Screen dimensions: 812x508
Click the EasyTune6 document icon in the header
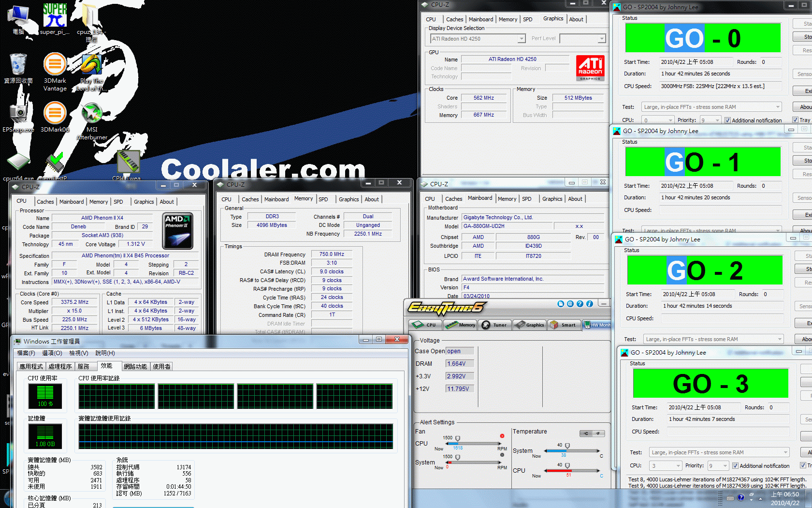click(x=561, y=304)
